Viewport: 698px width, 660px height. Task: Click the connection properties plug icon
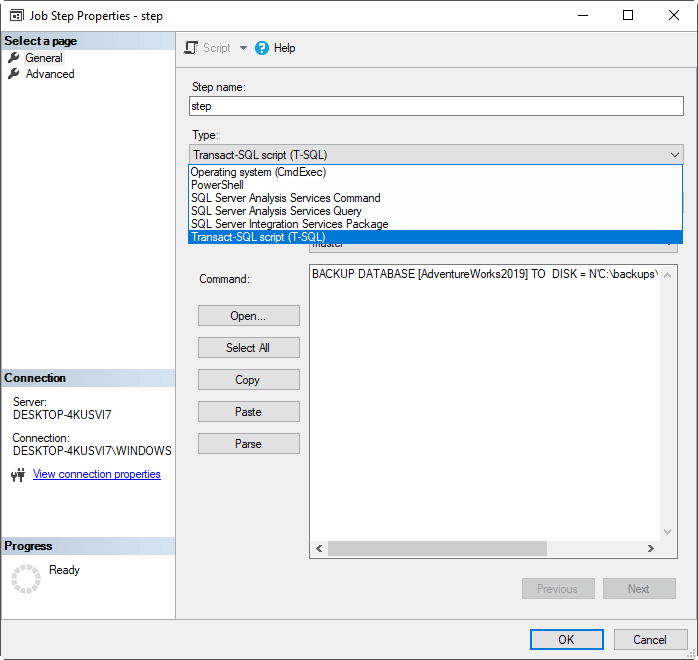[18, 475]
